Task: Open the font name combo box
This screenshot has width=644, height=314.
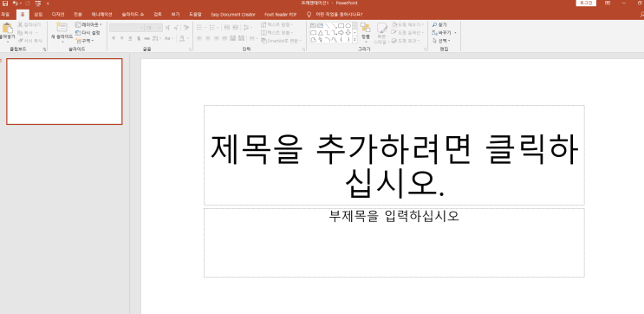Action: pyautogui.click(x=127, y=28)
